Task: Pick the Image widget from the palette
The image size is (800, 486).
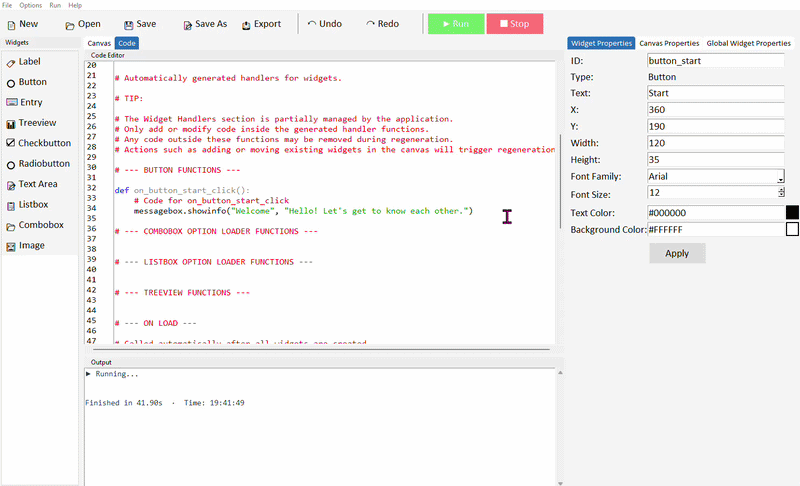Action: (x=11, y=245)
